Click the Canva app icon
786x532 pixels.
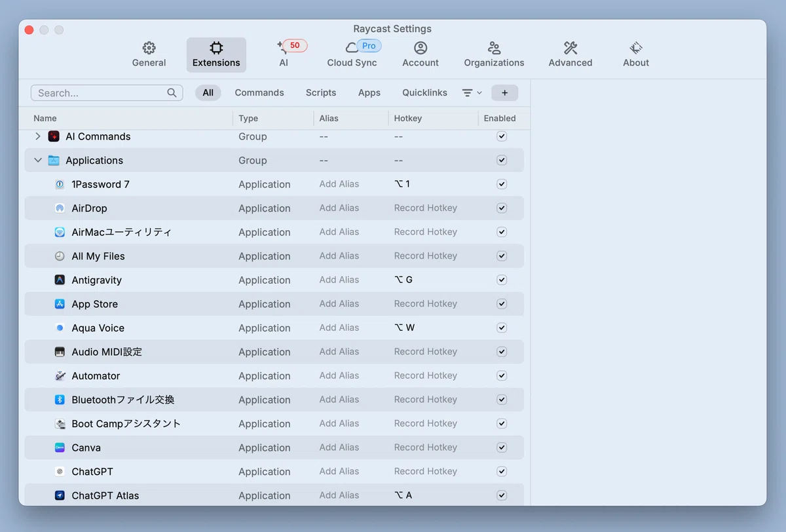(60, 447)
